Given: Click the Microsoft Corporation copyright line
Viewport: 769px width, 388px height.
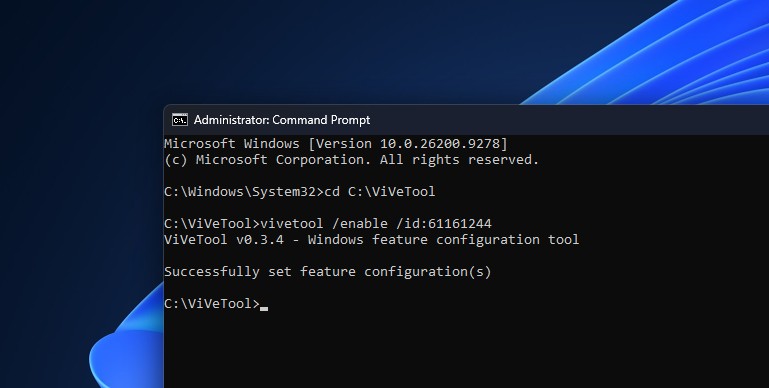Looking at the screenshot, I should [352, 160].
